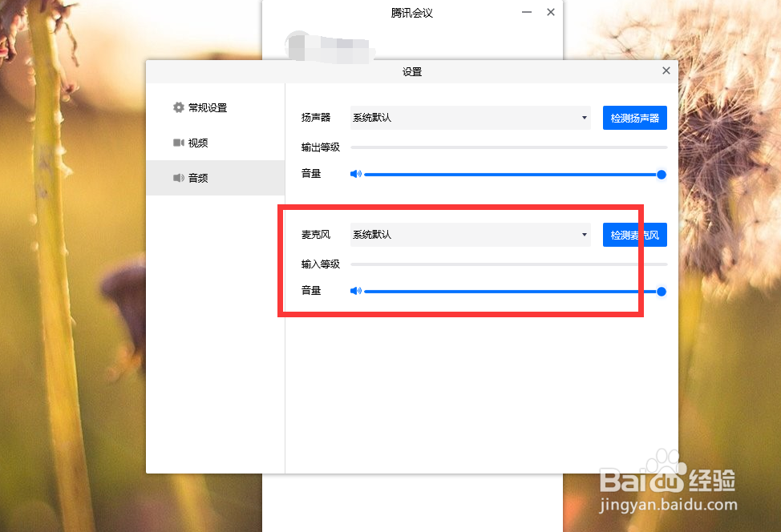Click the 扬声器 label text

(316, 118)
